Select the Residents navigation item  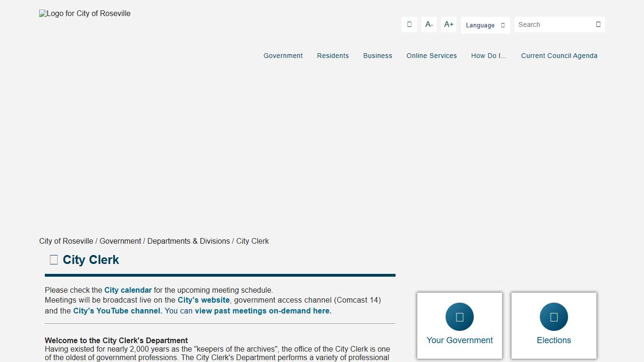click(333, 56)
